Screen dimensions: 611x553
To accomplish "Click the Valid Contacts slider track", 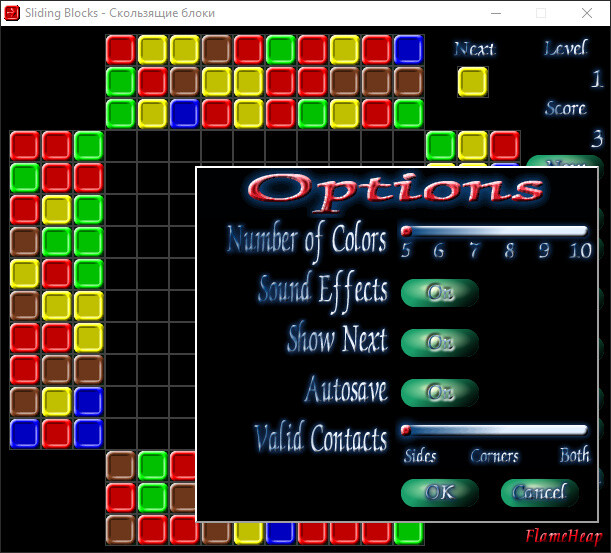I will click(x=494, y=430).
